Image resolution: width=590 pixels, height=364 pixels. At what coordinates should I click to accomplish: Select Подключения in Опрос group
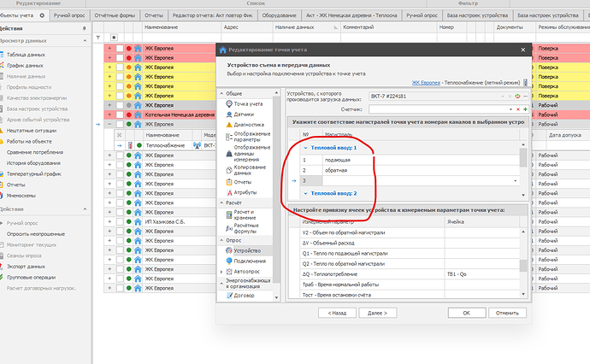pos(251,261)
